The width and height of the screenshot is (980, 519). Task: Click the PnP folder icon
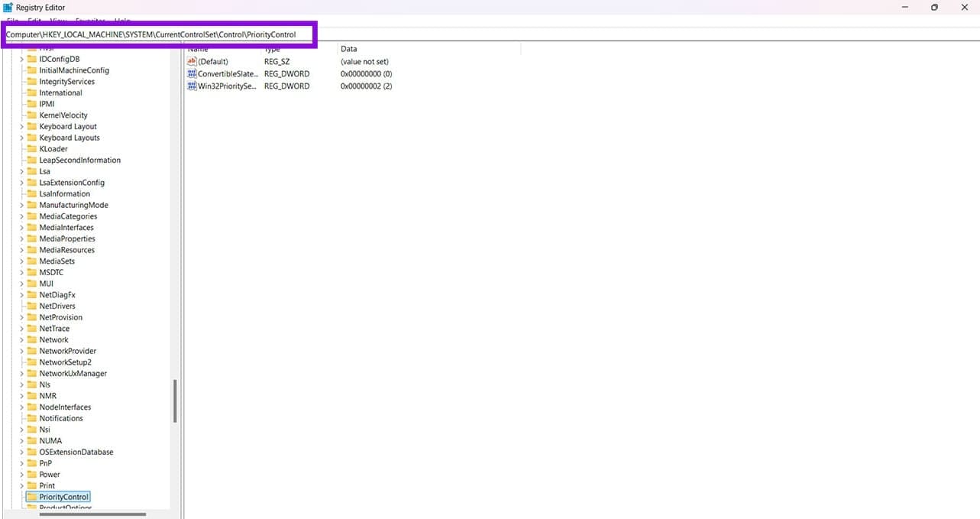pos(32,463)
